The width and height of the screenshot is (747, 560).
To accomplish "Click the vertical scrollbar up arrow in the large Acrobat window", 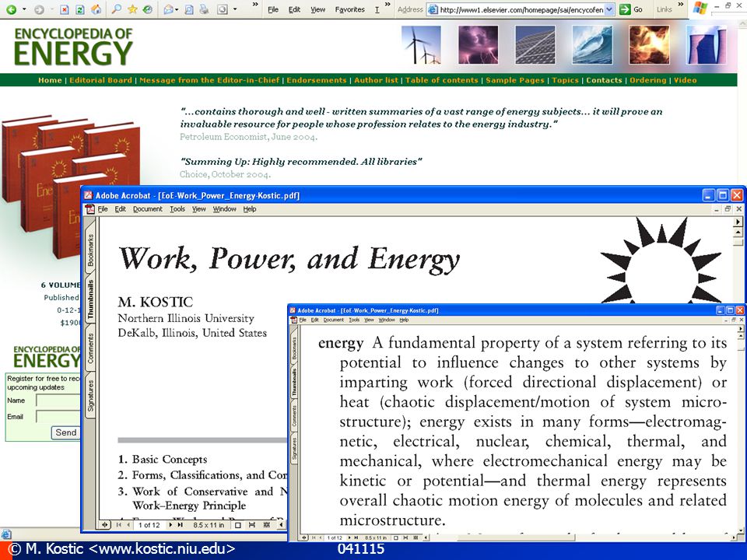I will click(x=738, y=233).
